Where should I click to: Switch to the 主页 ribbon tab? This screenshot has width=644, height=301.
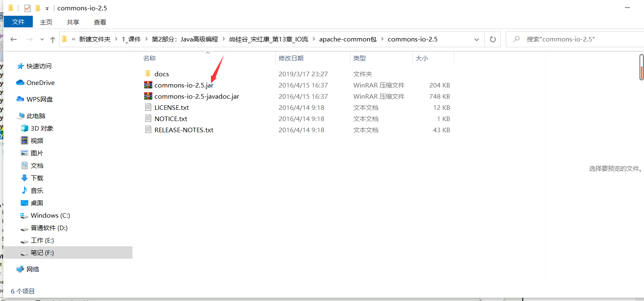[46, 22]
